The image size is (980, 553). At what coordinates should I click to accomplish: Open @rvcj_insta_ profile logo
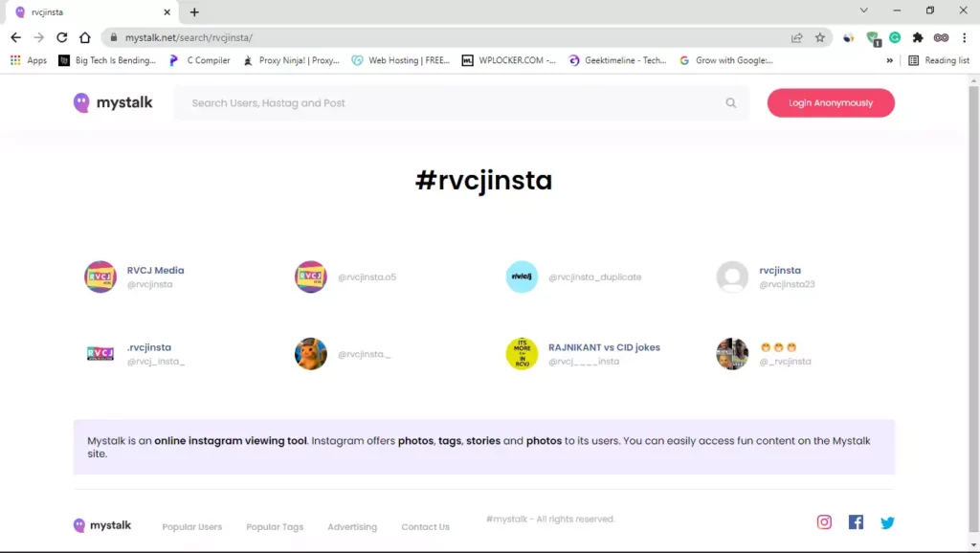point(100,354)
